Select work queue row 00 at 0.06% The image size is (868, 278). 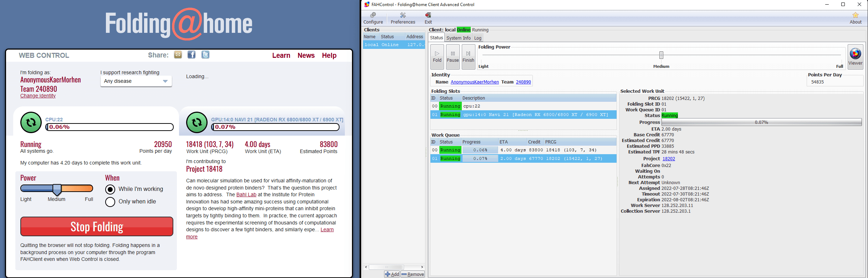pos(524,150)
